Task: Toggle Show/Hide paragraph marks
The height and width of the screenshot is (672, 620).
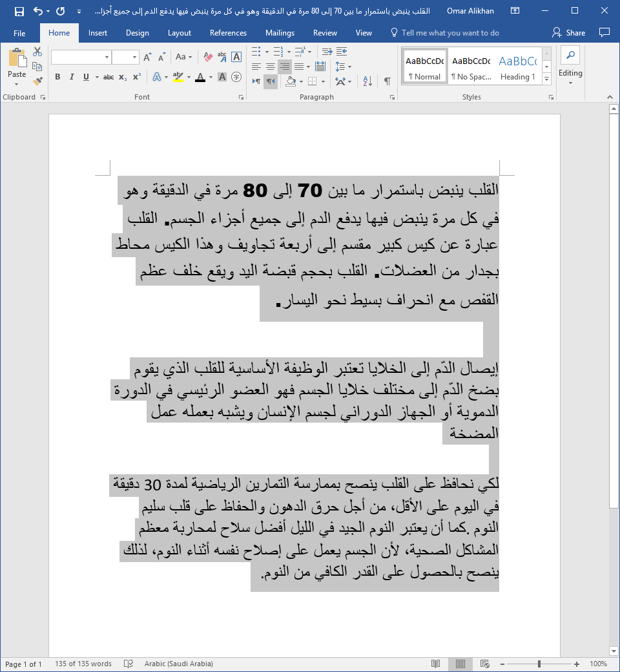Action: (x=387, y=81)
